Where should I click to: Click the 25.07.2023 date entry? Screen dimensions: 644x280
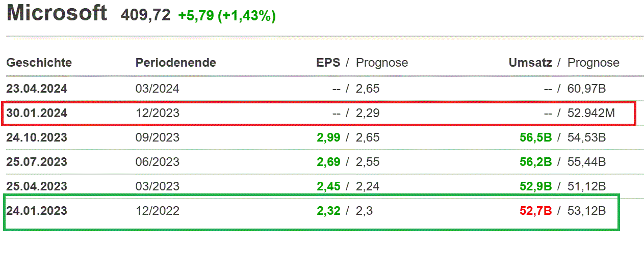[37, 162]
